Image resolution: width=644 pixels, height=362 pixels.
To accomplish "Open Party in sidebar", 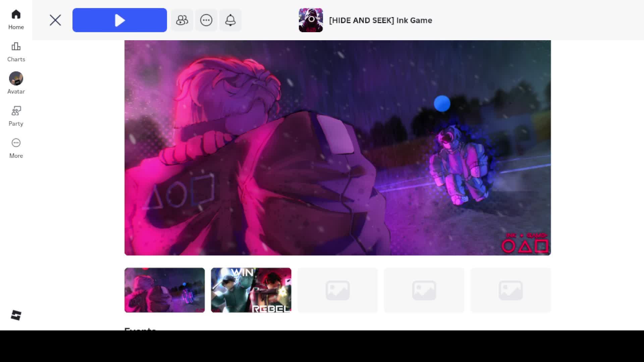I will click(x=16, y=116).
